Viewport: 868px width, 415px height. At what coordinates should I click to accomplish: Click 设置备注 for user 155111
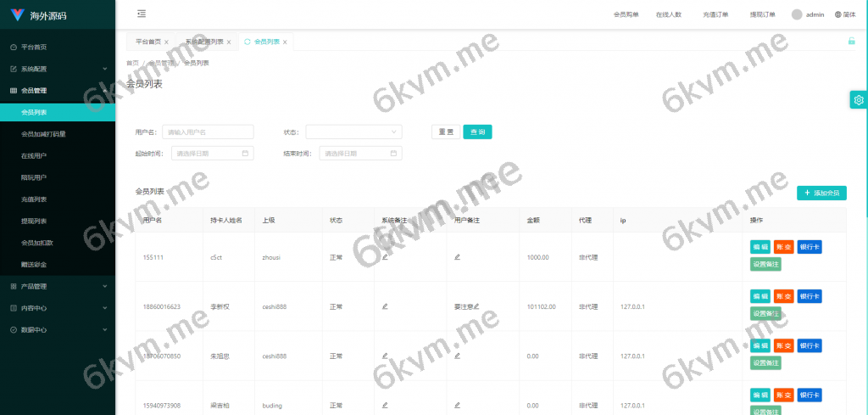coord(765,264)
